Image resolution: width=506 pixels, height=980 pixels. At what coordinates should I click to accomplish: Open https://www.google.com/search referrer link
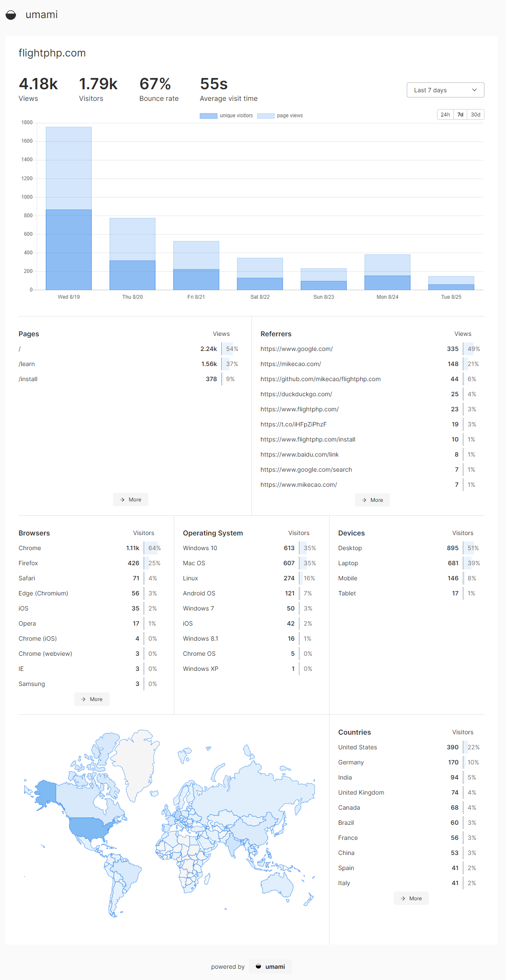click(306, 470)
